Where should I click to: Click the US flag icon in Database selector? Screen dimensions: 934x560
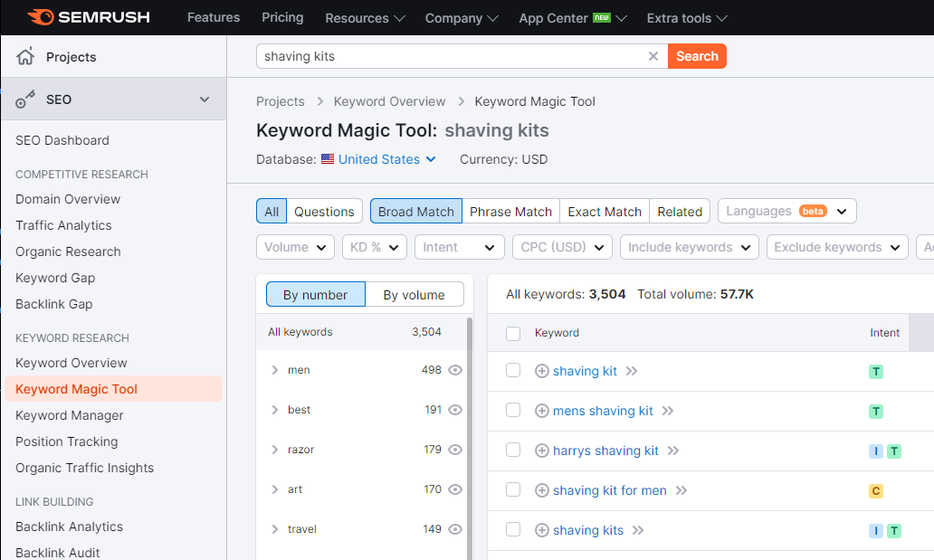pyautogui.click(x=327, y=158)
